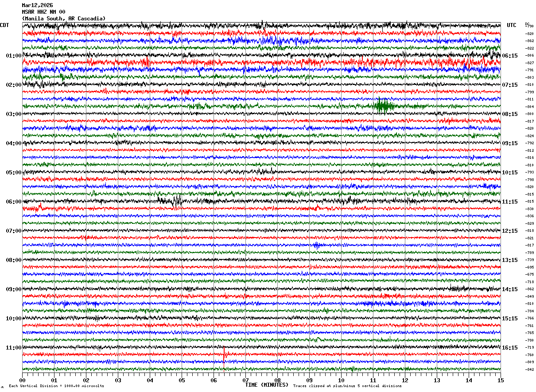Click the 14 minute tick label on x-axis
This screenshot has width=536, height=392.
coord(469,380)
